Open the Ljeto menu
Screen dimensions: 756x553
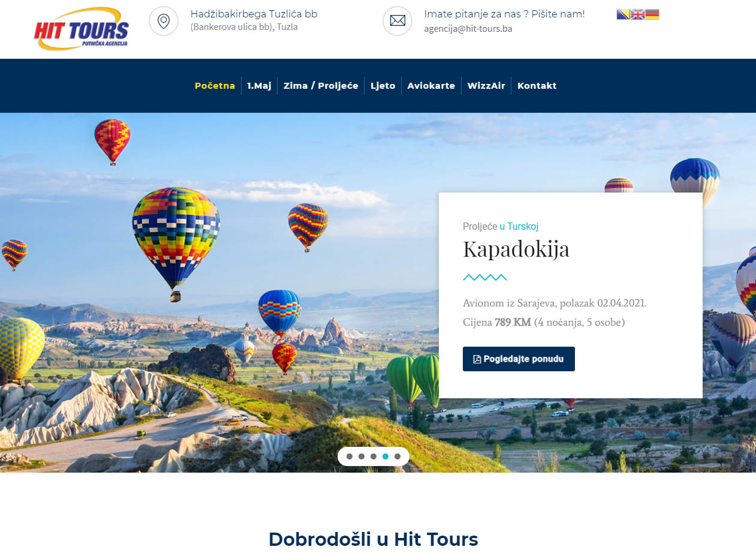click(x=383, y=86)
